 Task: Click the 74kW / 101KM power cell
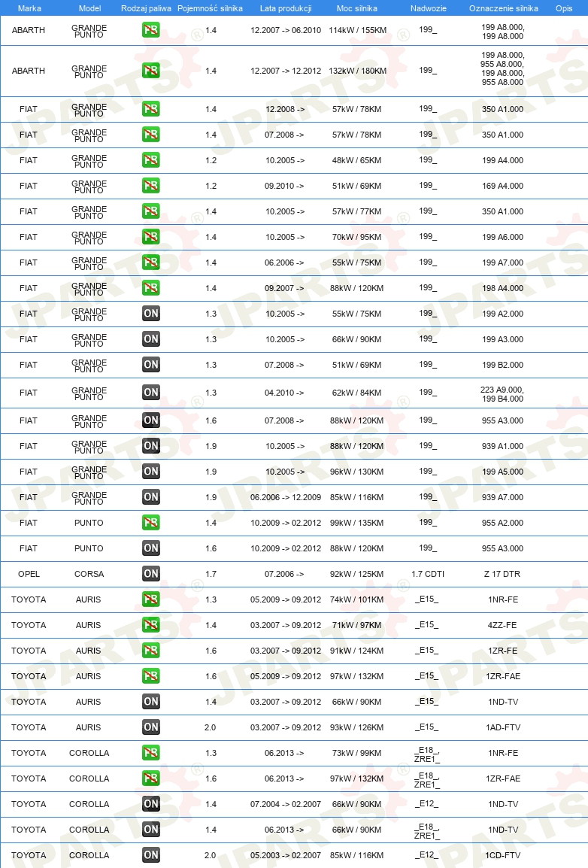(356, 599)
